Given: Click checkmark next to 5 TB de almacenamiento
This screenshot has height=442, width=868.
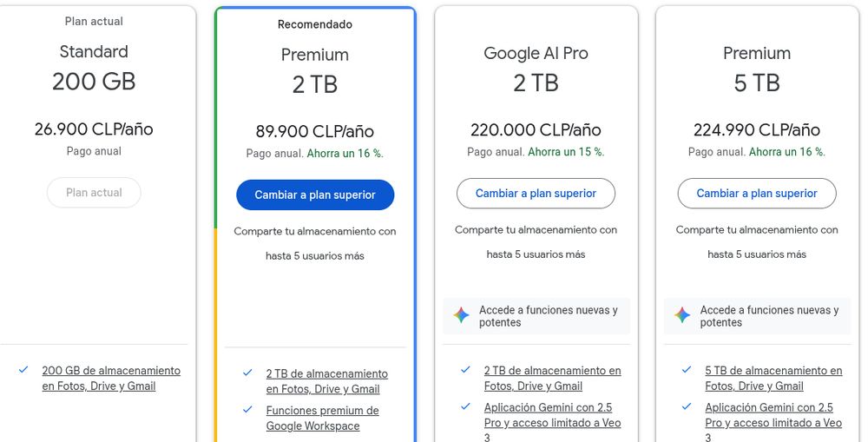Looking at the screenshot, I should 687,370.
